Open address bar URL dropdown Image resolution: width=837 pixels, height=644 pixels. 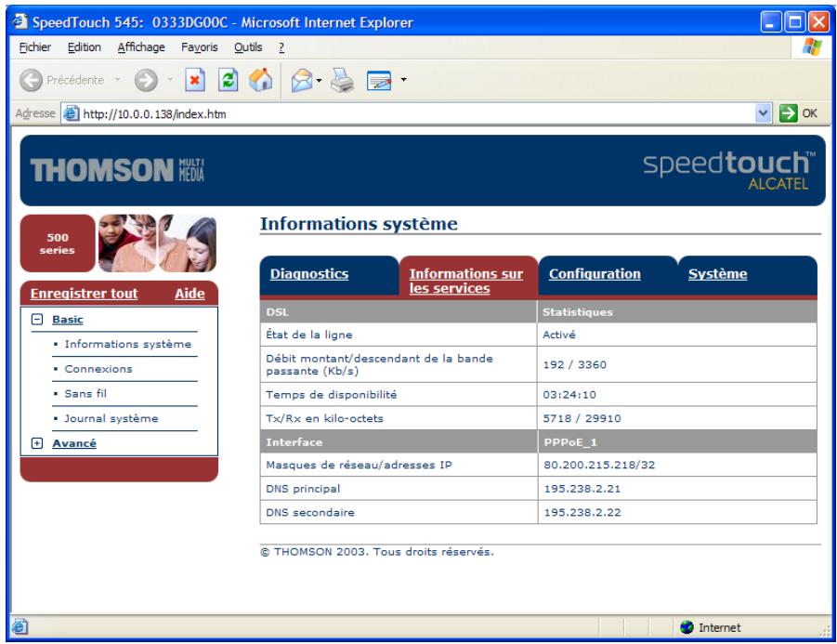pyautogui.click(x=764, y=113)
